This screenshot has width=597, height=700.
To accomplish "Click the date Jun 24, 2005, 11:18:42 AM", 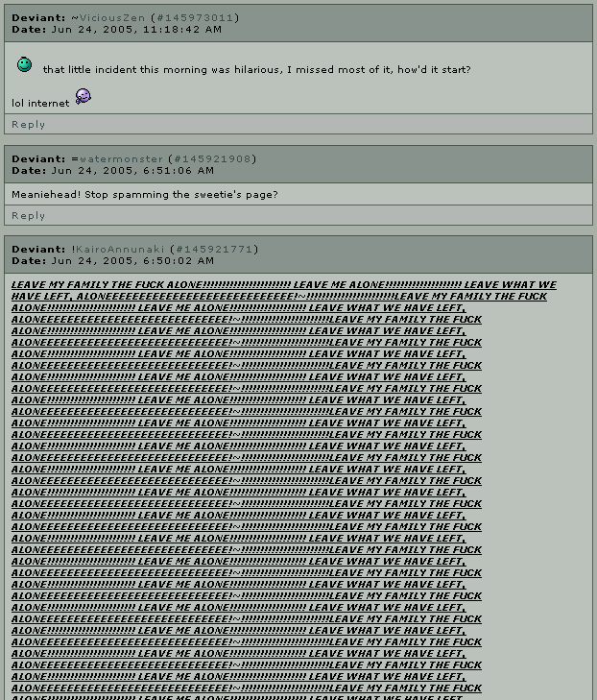I will [x=136, y=30].
